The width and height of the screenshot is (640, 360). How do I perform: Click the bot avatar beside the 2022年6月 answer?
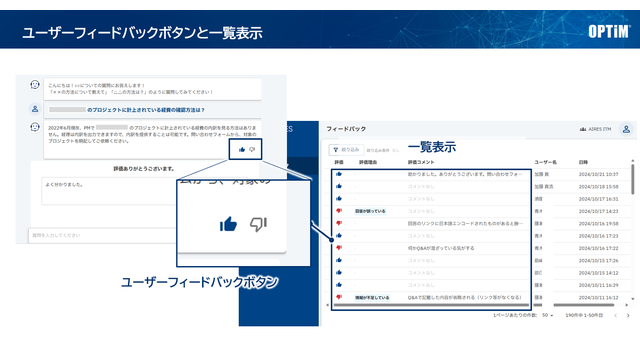click(x=35, y=127)
